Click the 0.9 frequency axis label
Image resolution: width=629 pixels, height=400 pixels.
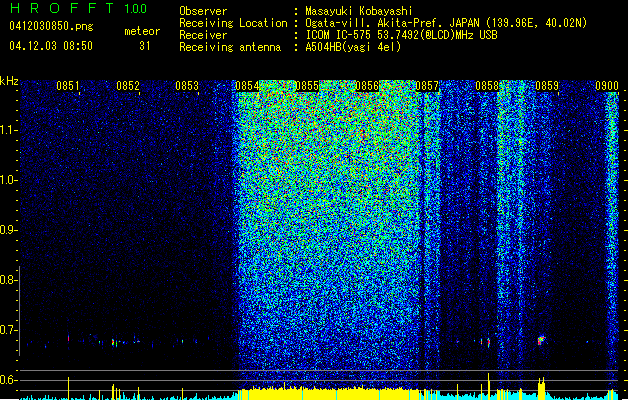pos(8,230)
